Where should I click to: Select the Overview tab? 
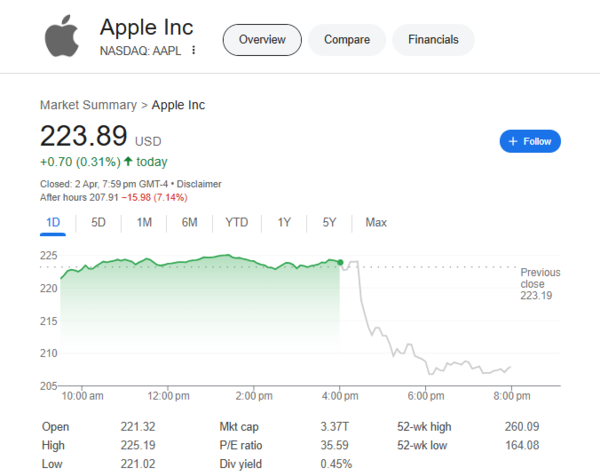tap(262, 40)
